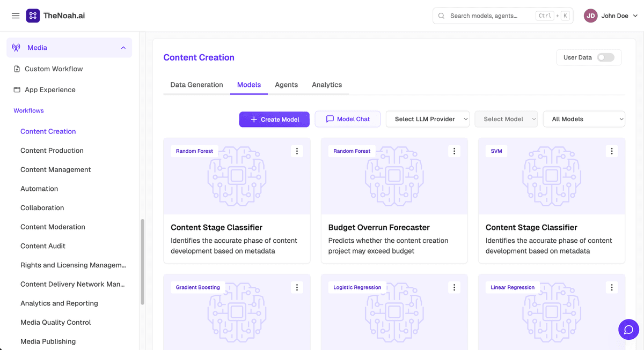Click the search models, agents input field
The height and width of the screenshot is (350, 644).
503,16
